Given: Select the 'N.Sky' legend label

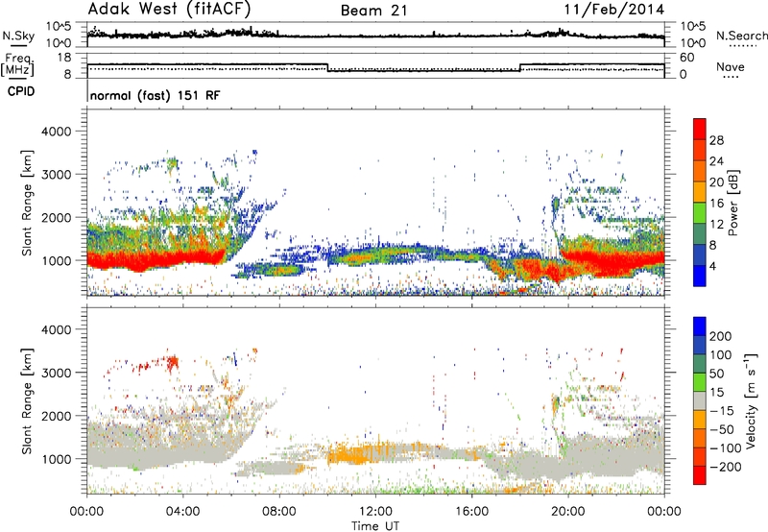Looking at the screenshot, I should (18, 36).
